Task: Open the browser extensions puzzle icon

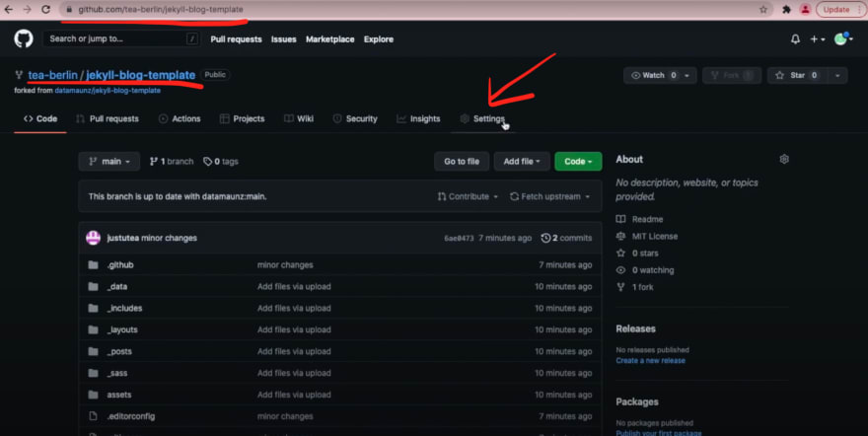Action: (786, 10)
